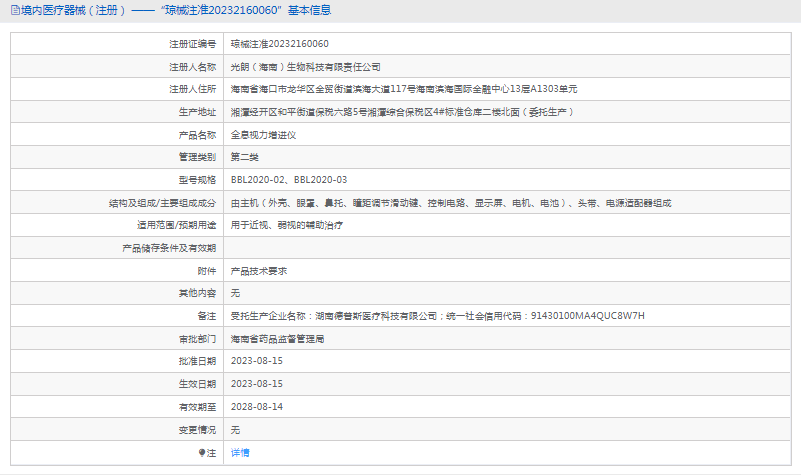801x475 pixels.
Task: Select the 无 value in 其他内容 row
Action: coord(235,293)
